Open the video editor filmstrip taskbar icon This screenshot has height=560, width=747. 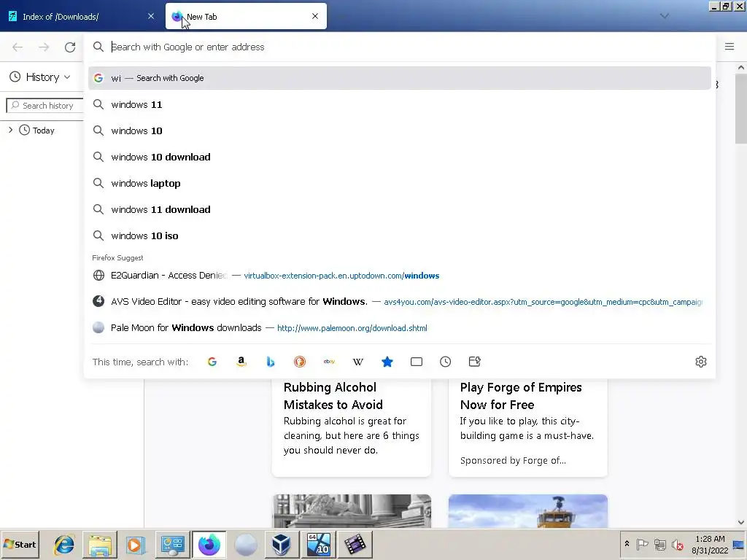(355, 545)
